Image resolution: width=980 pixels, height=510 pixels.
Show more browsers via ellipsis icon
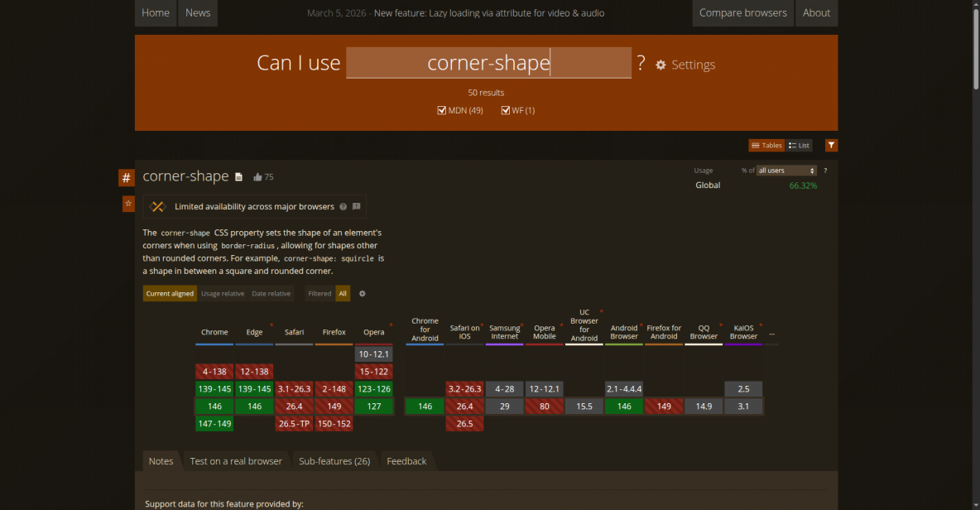tap(772, 333)
